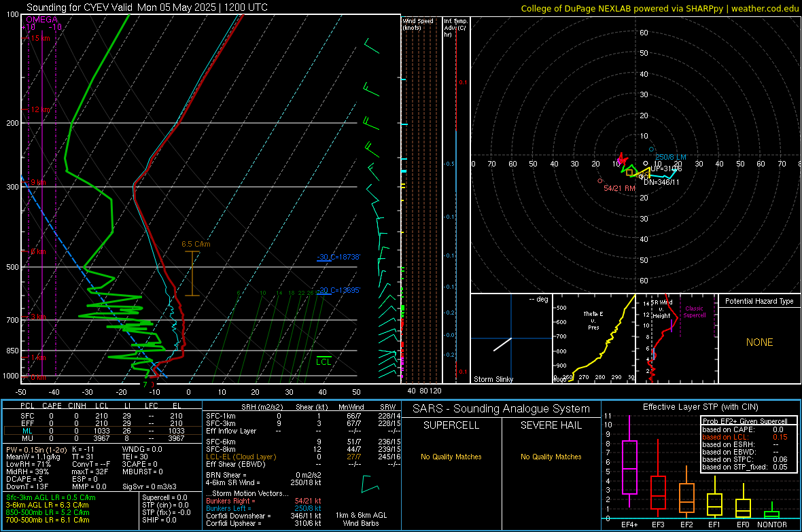Click the DCAPE = 5 value
Image resolution: width=802 pixels, height=532 pixels.
tap(24, 479)
